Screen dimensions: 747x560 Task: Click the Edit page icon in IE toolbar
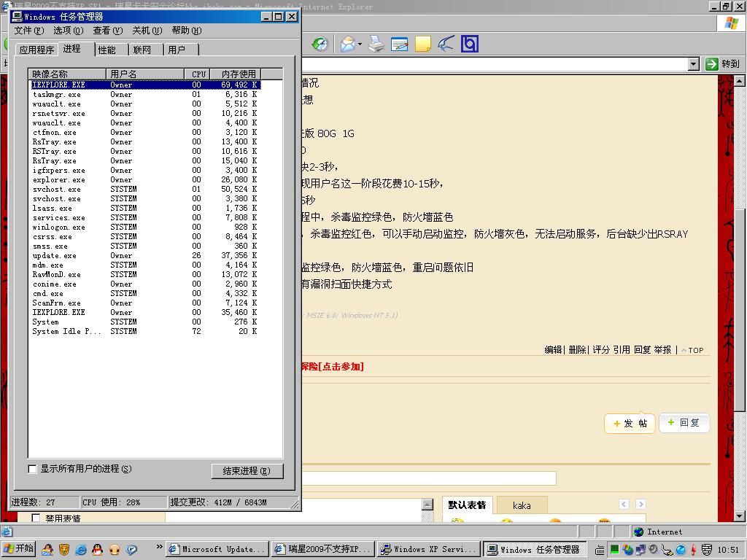pyautogui.click(x=399, y=44)
